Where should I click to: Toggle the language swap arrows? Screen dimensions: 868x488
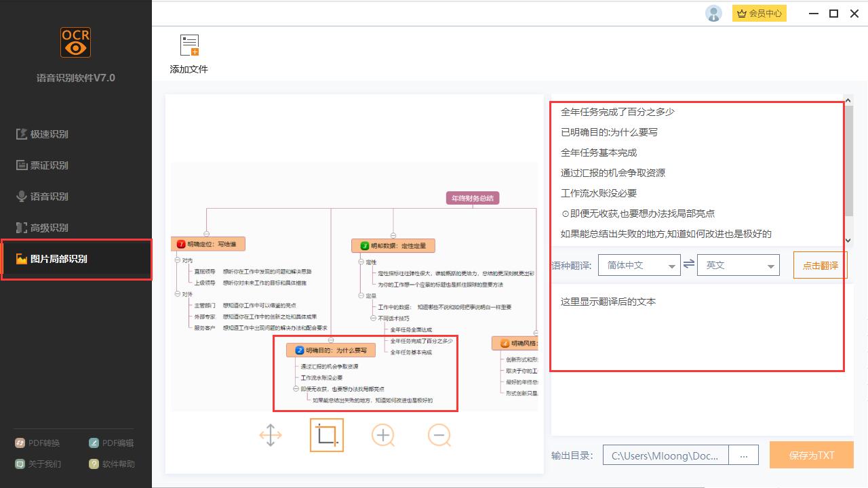point(688,264)
